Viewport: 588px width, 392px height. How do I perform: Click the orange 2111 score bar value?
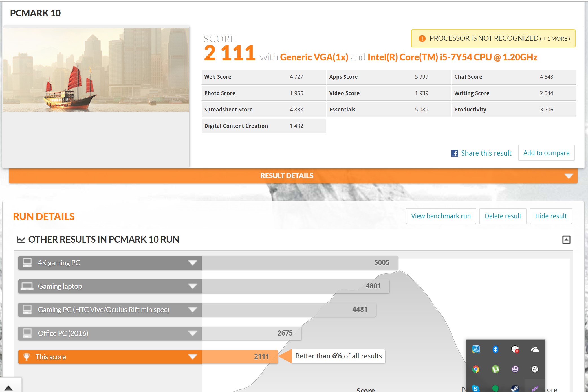[x=261, y=357]
